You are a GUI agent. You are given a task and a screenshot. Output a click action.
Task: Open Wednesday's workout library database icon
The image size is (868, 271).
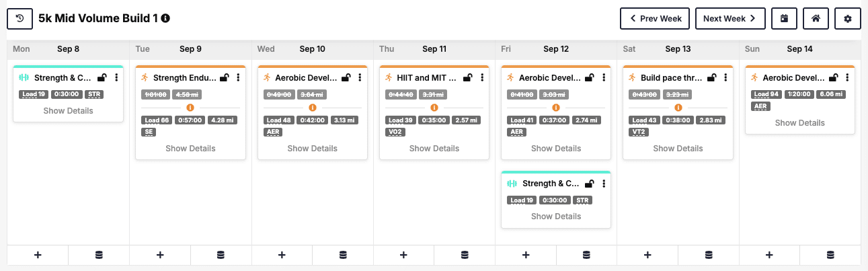[343, 255]
